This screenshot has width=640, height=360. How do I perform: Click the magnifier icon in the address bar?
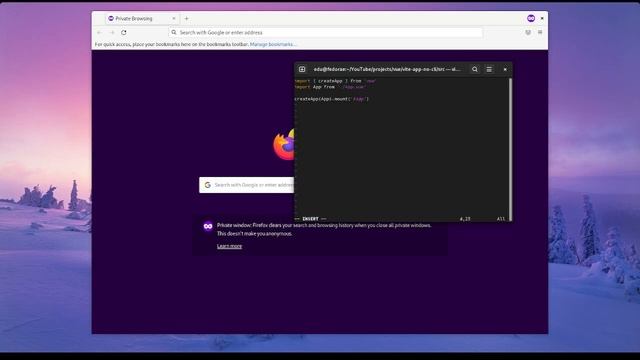(174, 32)
